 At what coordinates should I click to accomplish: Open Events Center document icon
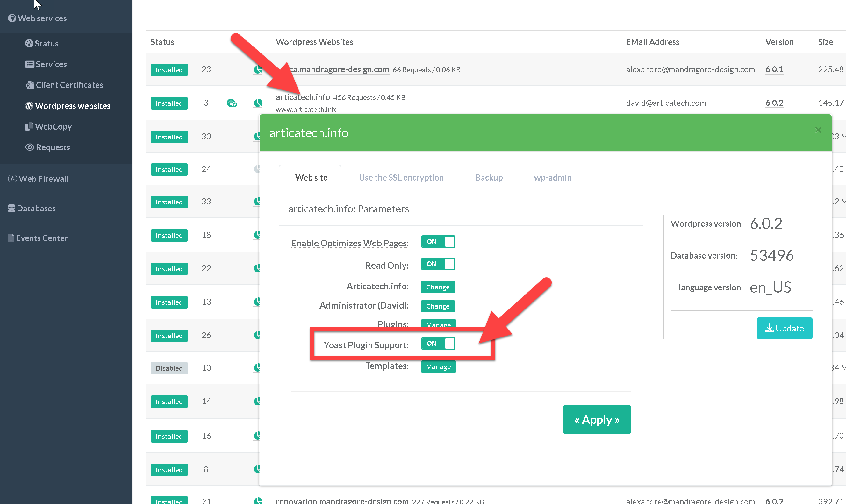pos(11,238)
